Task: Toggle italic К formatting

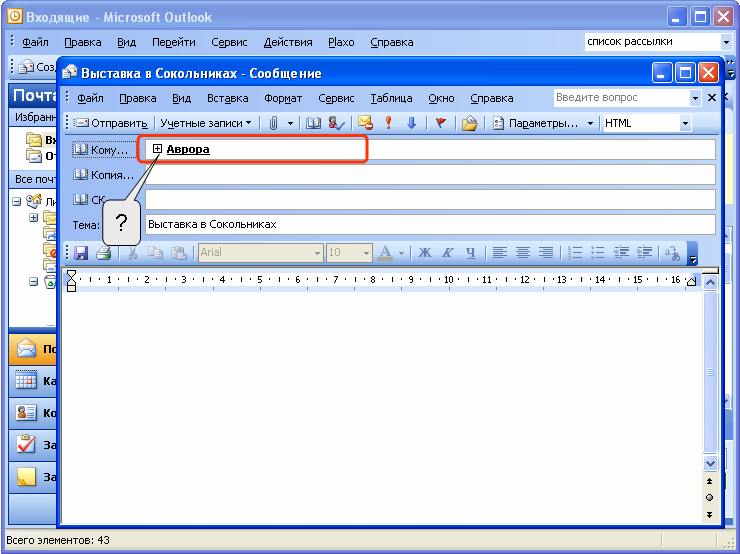Action: click(x=447, y=252)
